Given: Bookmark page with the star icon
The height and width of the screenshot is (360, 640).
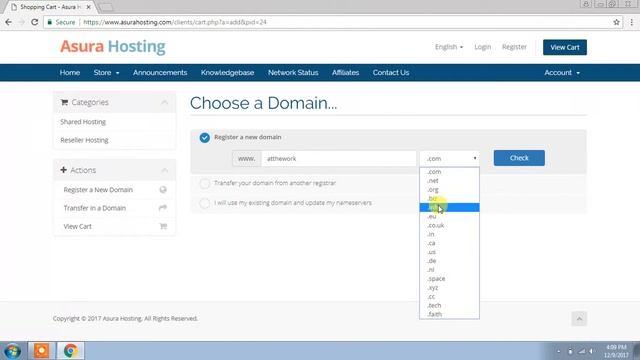Looking at the screenshot, I should [x=616, y=22].
